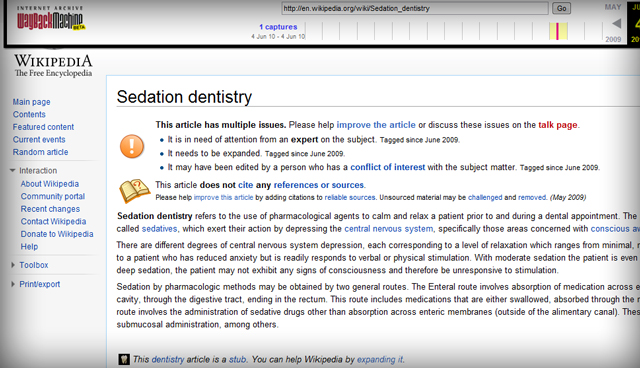640x368 pixels.
Task: Open the 1 captures link
Action: tap(278, 27)
